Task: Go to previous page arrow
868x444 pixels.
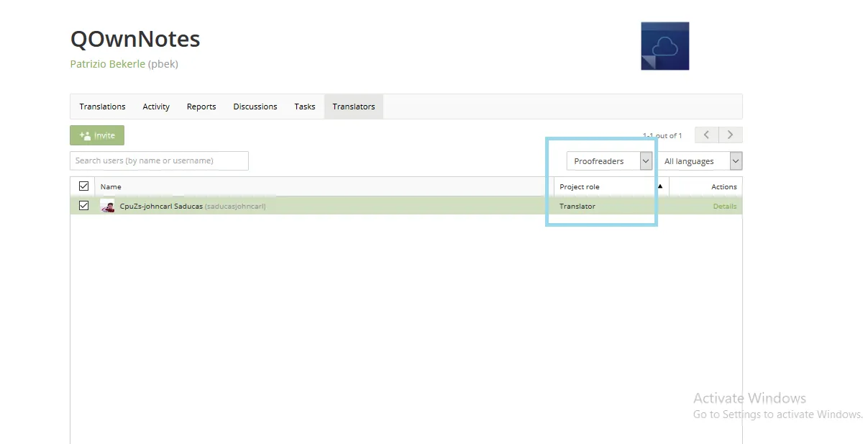Action: click(706, 135)
